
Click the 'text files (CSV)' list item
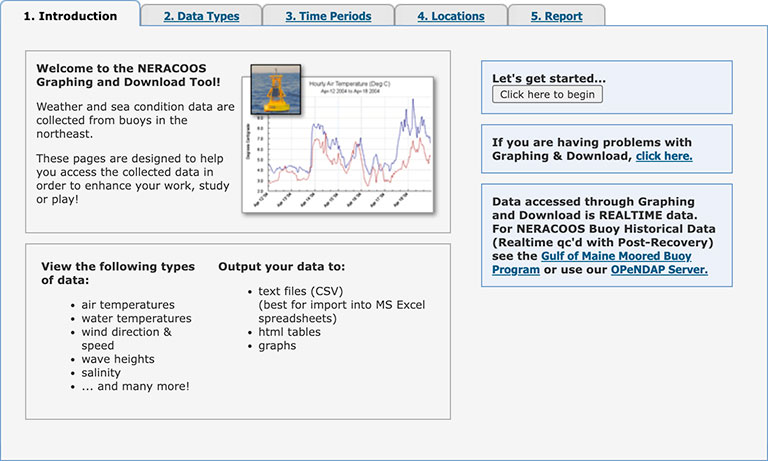341,305
